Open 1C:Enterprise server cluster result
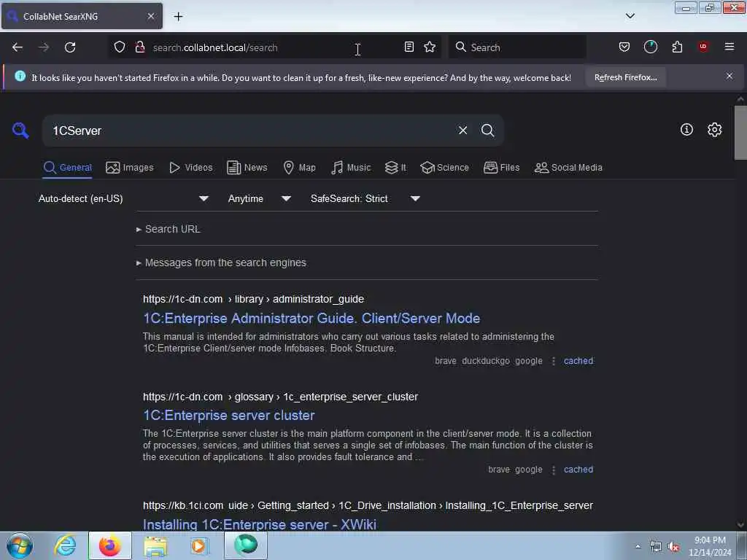This screenshot has width=747, height=560. [228, 415]
